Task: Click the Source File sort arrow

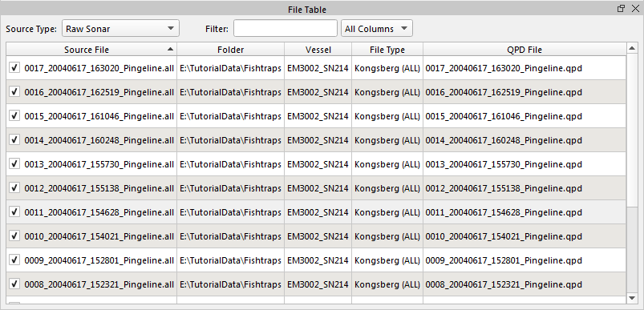Action: (x=170, y=49)
